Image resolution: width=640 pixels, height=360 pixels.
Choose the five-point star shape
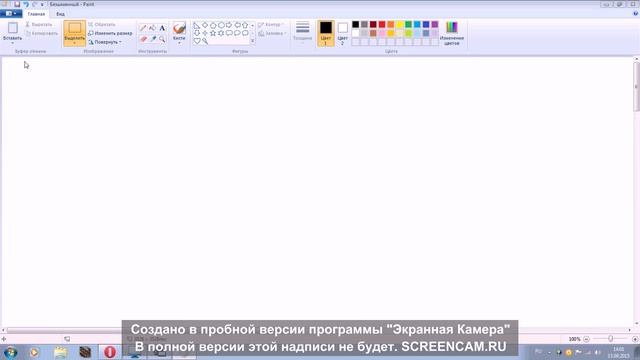(213, 33)
